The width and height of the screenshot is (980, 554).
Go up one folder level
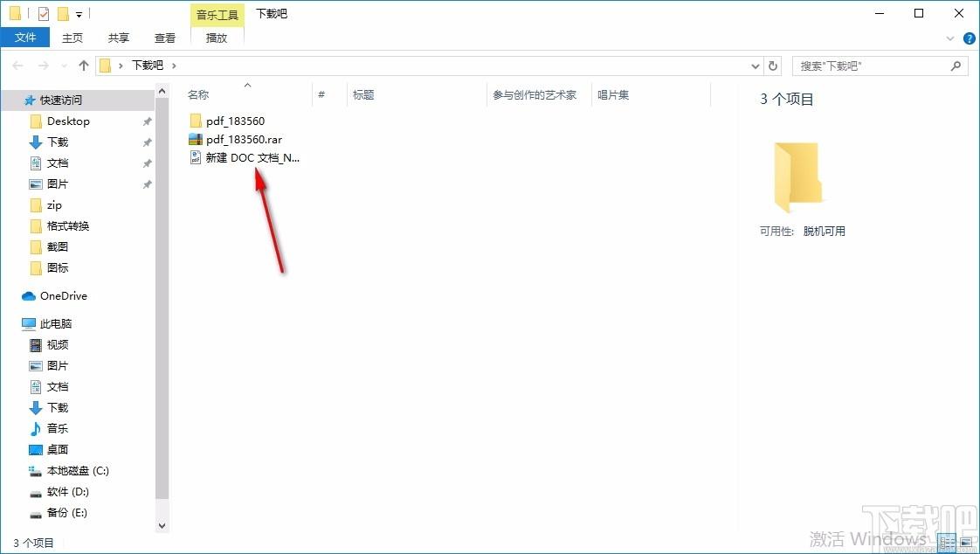84,65
